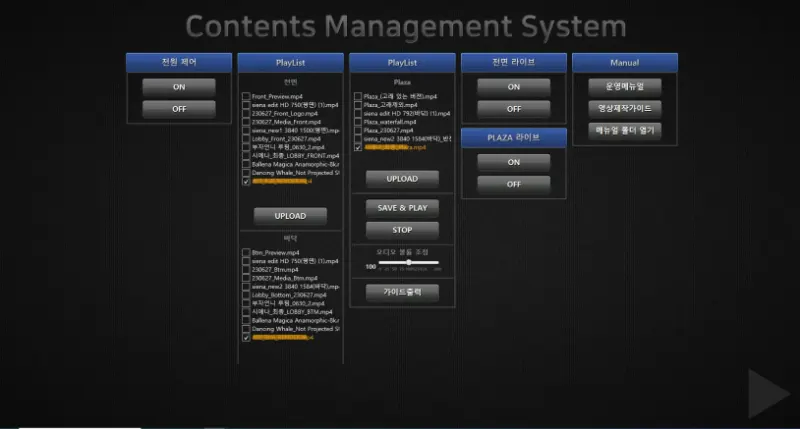
Task: Check Front_Preview.mp4 in front playlist
Action: (246, 96)
